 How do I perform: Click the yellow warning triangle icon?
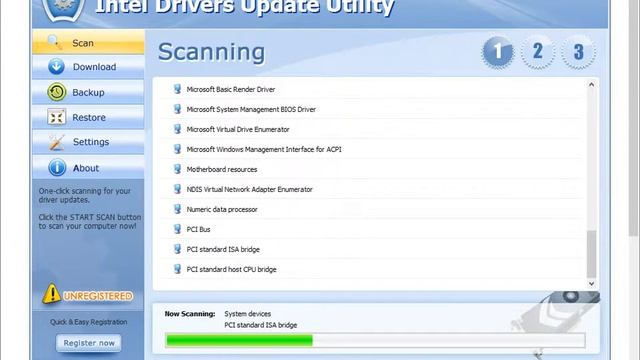[x=52, y=293]
